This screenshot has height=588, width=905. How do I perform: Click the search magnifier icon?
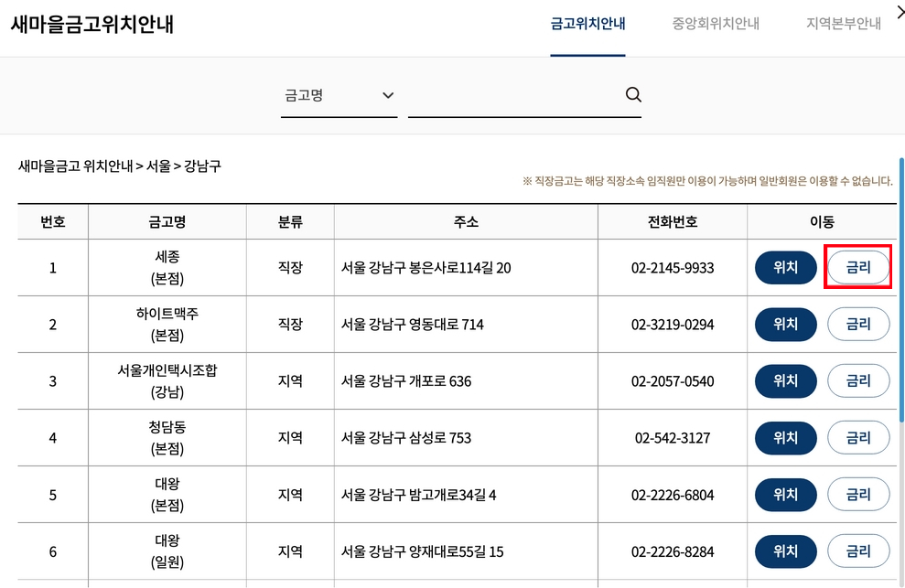(632, 94)
